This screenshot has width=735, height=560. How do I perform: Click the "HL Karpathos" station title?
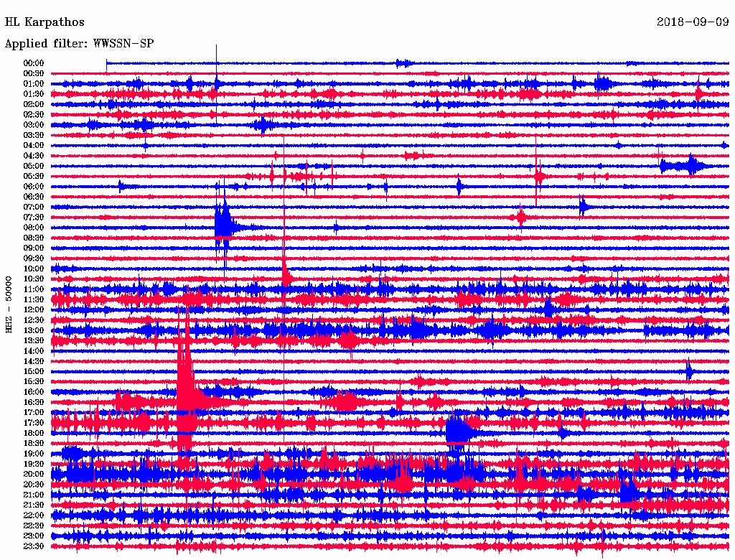click(45, 22)
